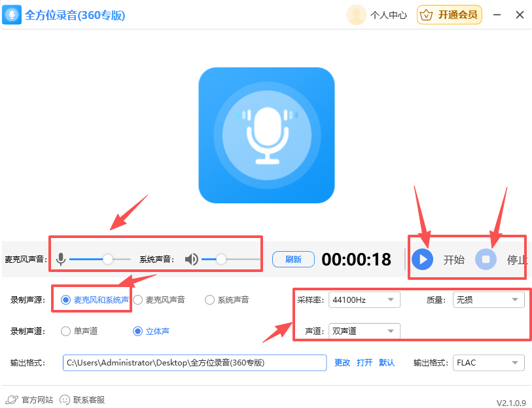Open 个人中心 from the top bar
The image size is (532, 408).
point(389,14)
